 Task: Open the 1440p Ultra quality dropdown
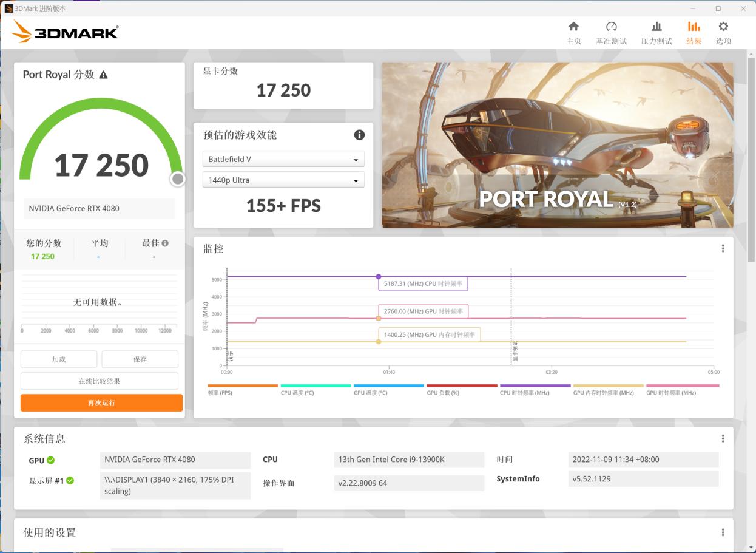coord(283,180)
